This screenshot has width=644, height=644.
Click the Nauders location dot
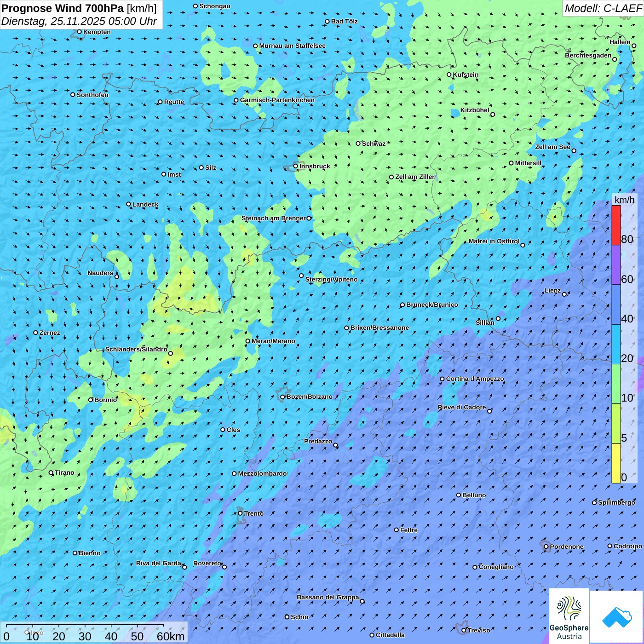[x=117, y=276]
